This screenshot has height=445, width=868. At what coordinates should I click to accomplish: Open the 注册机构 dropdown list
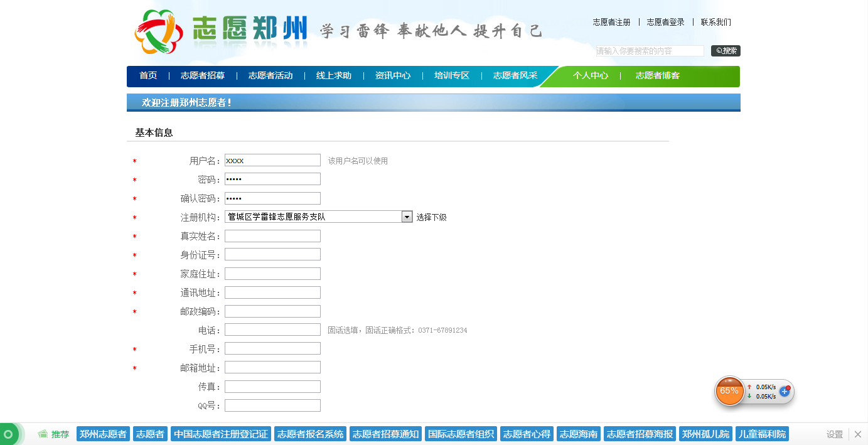pyautogui.click(x=407, y=217)
